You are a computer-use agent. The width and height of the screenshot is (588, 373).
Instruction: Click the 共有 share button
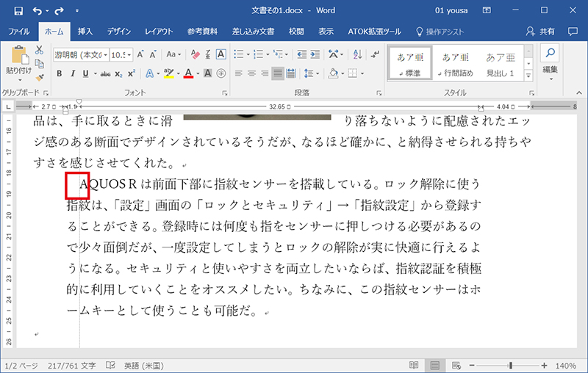pos(540,32)
